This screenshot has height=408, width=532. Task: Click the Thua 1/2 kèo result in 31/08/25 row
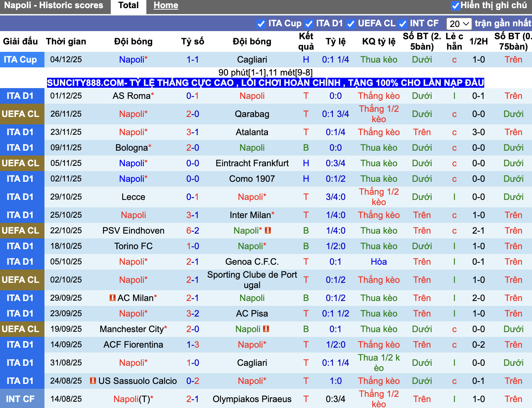coord(379,363)
